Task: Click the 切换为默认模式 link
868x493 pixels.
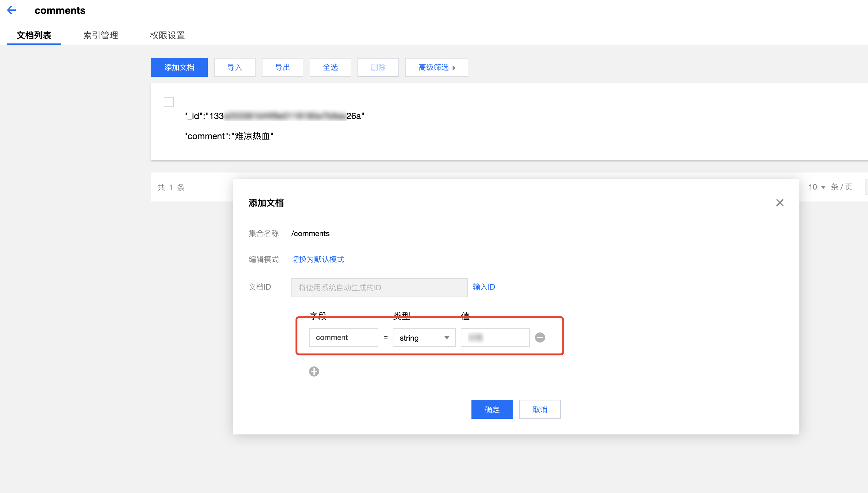Action: [x=318, y=259]
